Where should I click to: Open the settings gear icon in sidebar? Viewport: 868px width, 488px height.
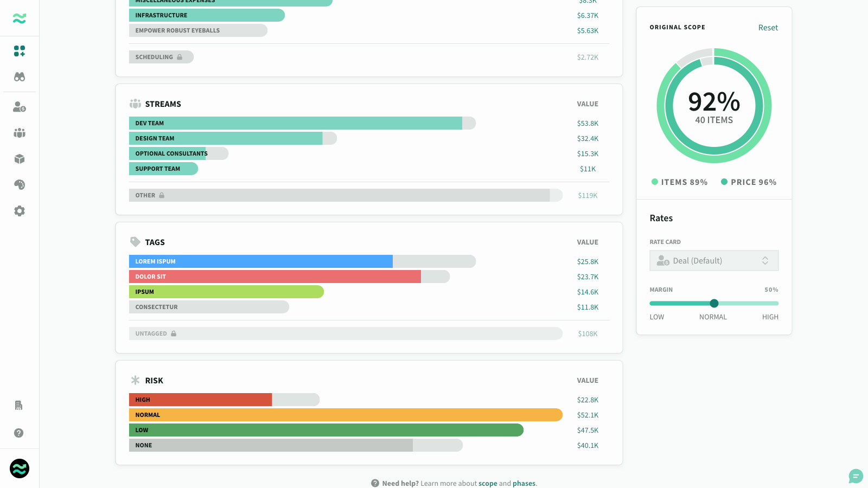pos(20,211)
